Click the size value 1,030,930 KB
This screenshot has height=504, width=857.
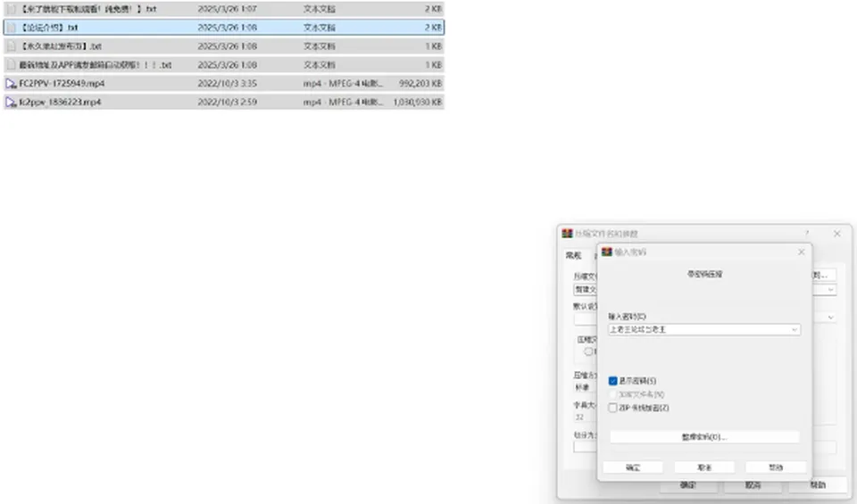pos(418,102)
